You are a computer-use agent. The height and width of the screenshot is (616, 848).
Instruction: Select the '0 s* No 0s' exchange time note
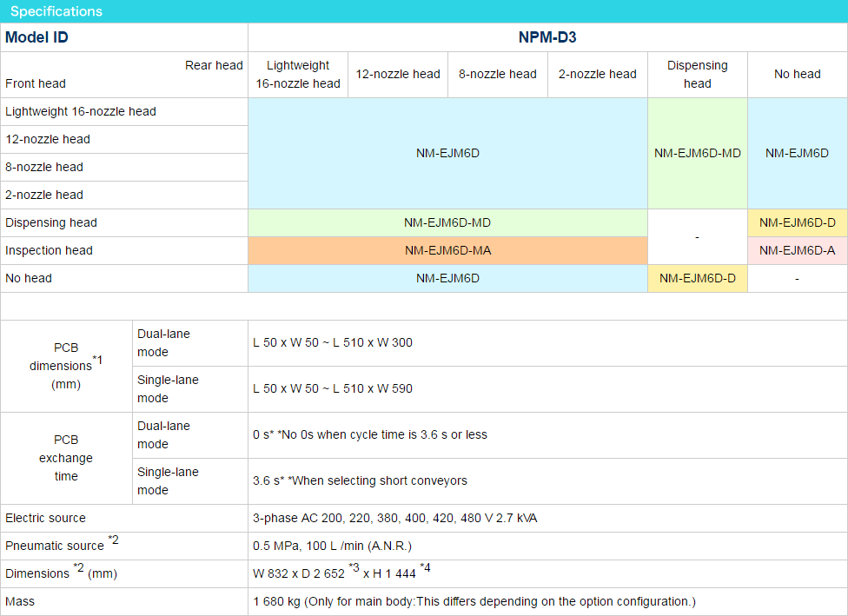(x=370, y=434)
